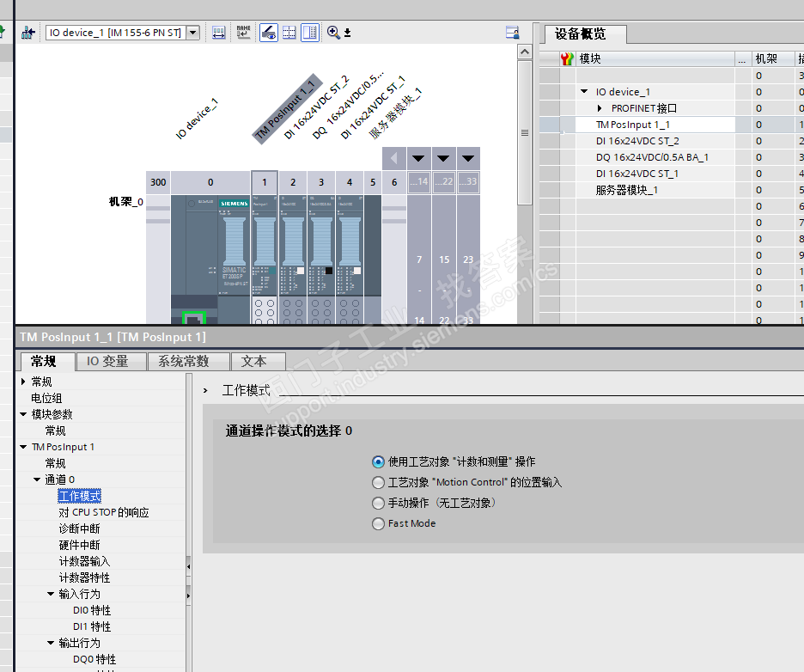Collapse IO device_1 row in device overview
804x672 pixels.
584,91
